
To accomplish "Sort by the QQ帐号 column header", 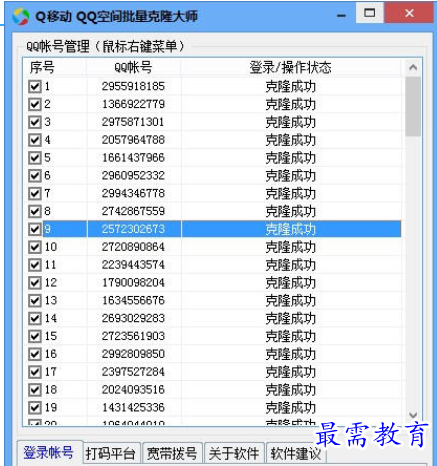I will point(134,68).
